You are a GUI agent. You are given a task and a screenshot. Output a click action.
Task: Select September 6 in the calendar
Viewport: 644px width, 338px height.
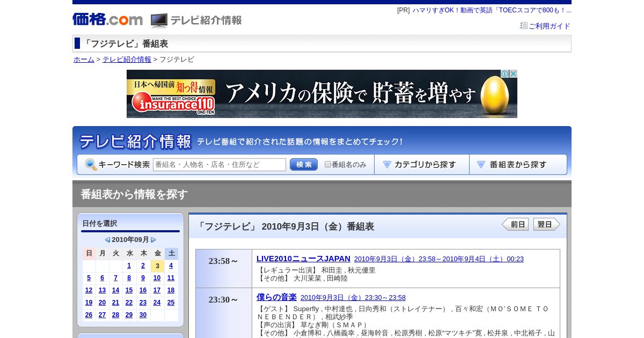point(103,278)
